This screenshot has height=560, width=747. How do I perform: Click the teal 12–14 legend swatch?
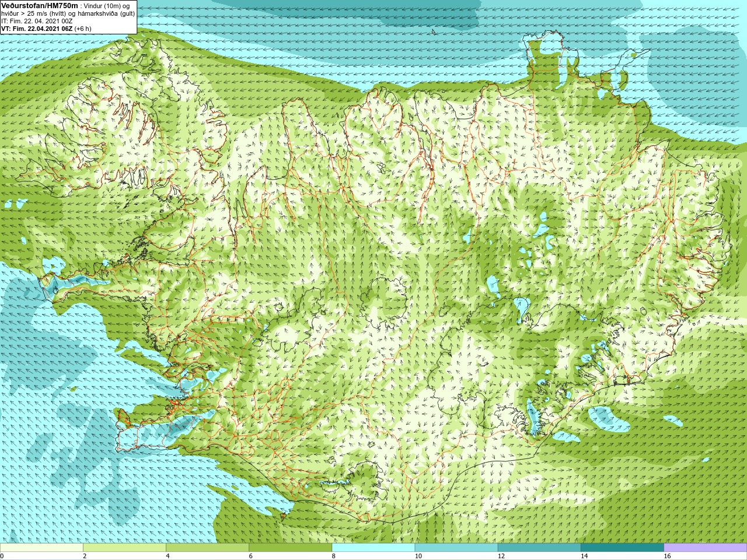click(x=539, y=548)
